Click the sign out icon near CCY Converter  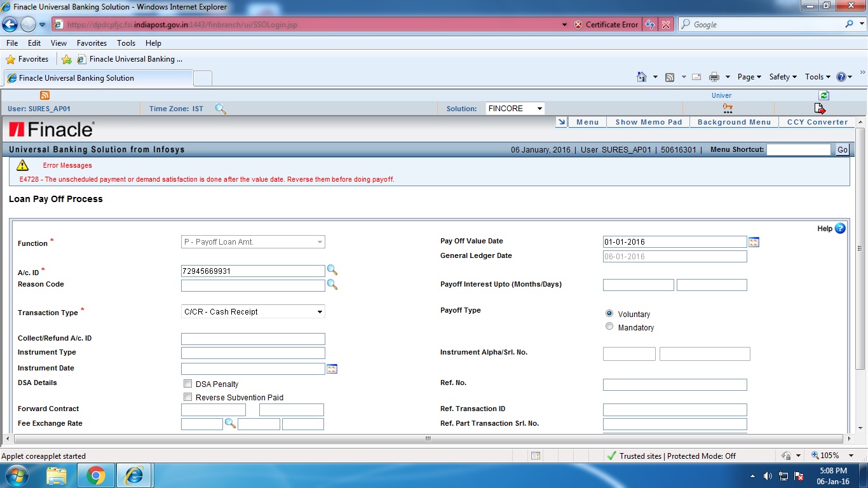(x=820, y=108)
